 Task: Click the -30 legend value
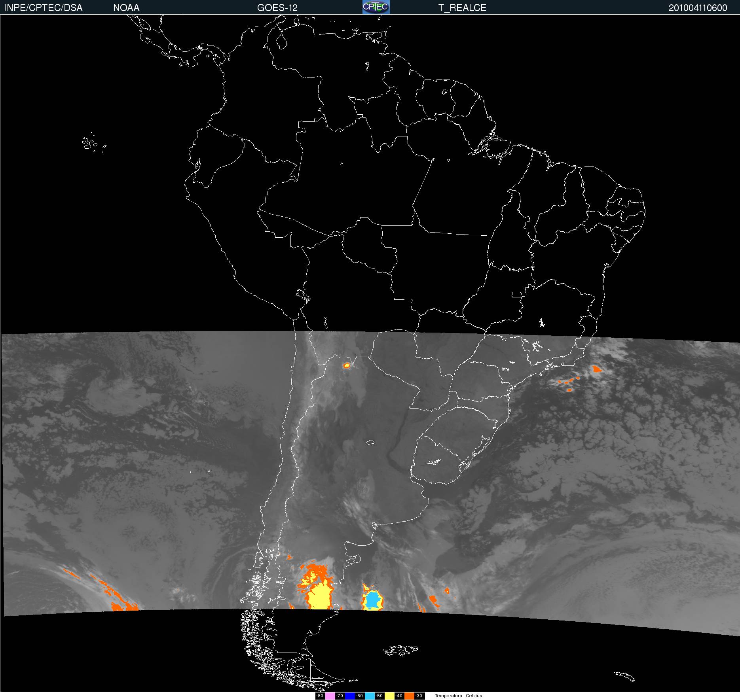(x=419, y=696)
